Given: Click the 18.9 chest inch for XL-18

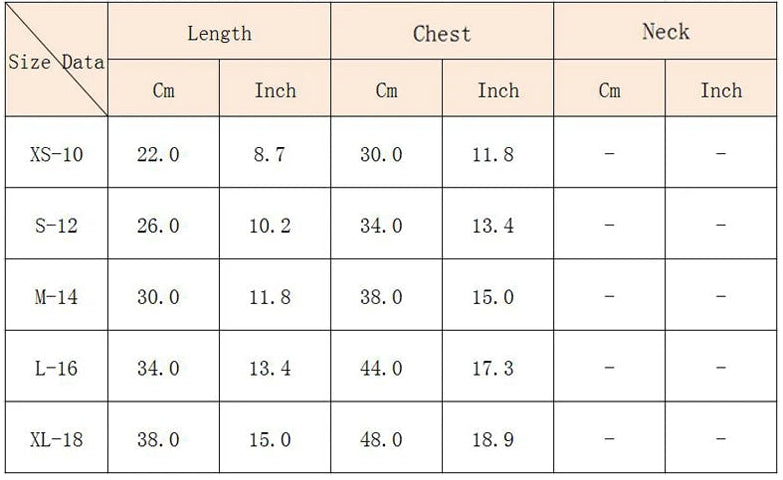Looking at the screenshot, I should pos(493,439).
